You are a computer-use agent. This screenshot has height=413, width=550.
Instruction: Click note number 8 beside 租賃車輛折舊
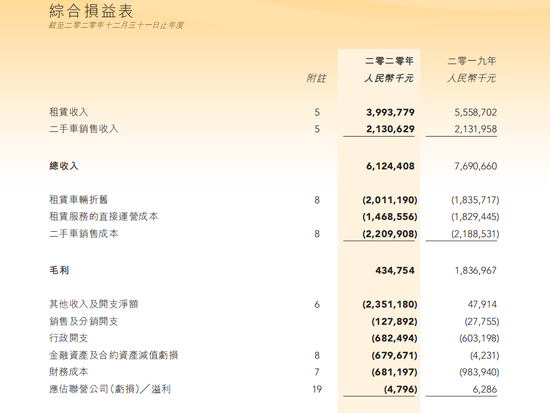coord(317,200)
